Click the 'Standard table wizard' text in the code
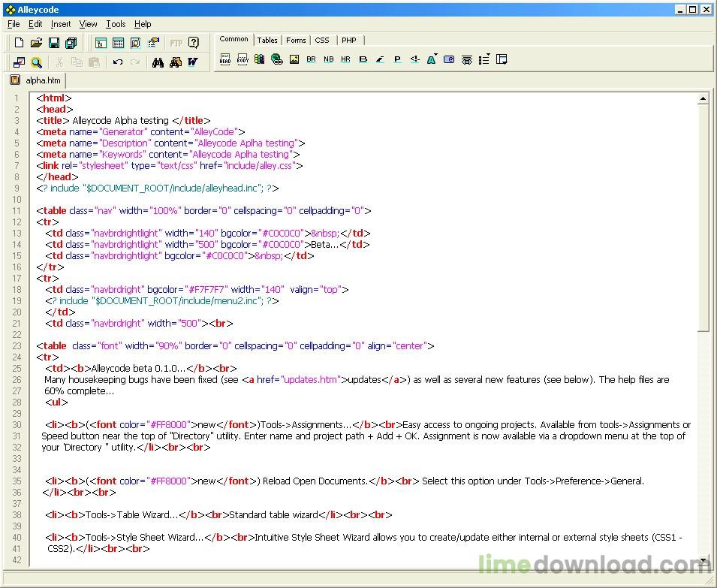717x588 pixels. [273, 515]
